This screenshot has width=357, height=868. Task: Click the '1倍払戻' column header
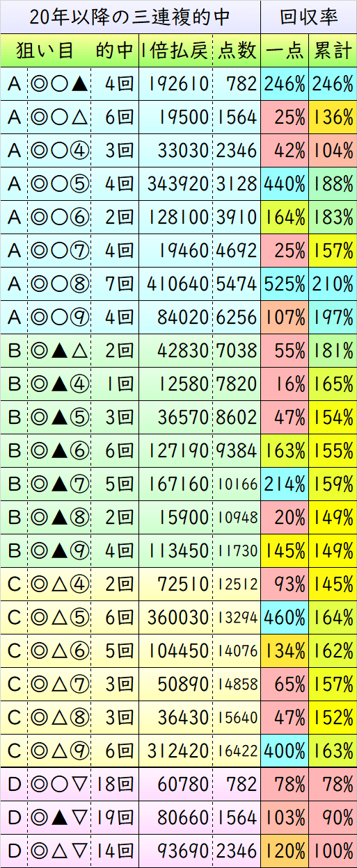174,50
